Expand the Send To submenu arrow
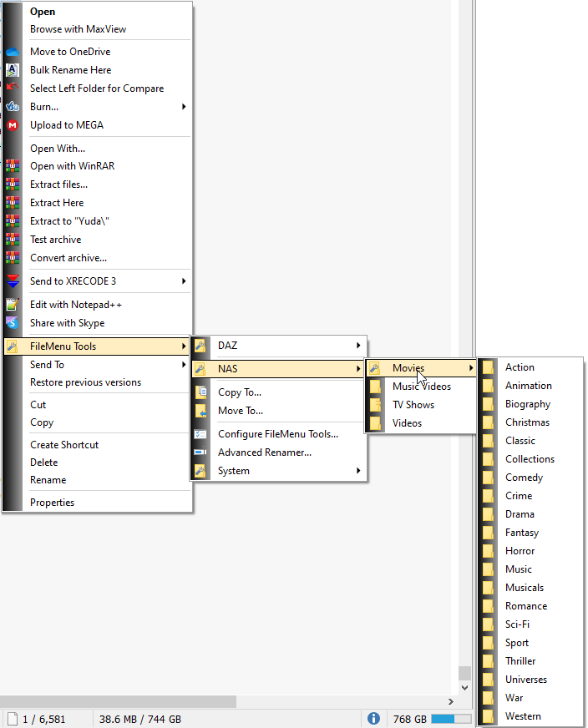Image resolution: width=588 pixels, height=728 pixels. point(184,365)
